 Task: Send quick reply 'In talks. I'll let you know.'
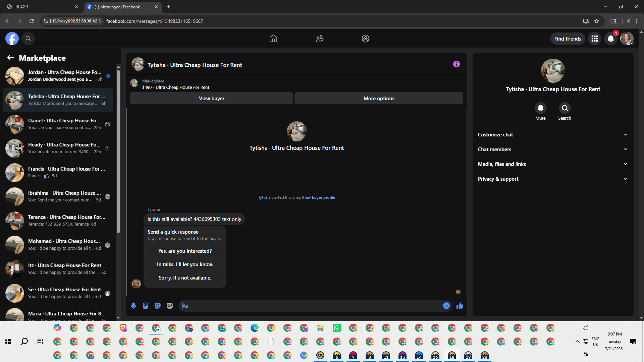185,264
